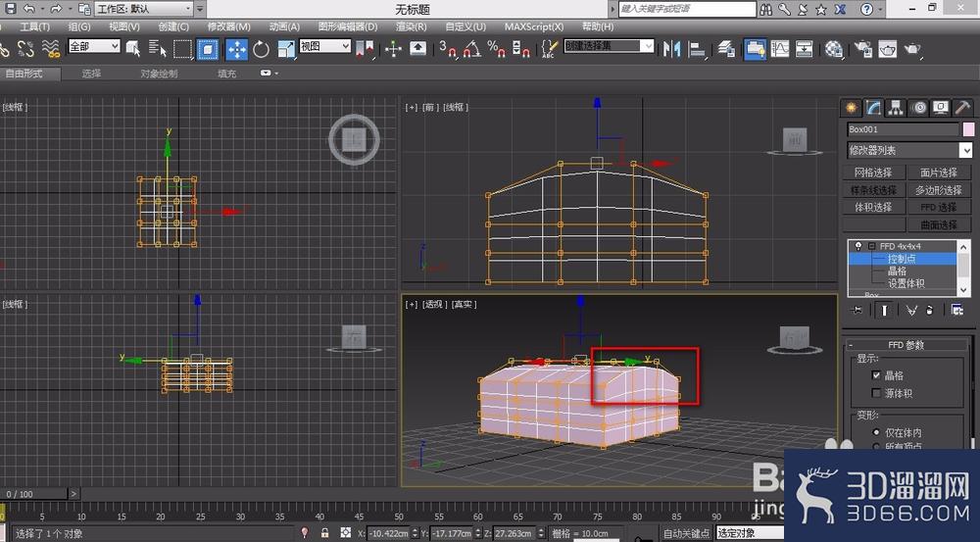
Task: Switch to the 选择 ribbon tab
Action: click(91, 74)
